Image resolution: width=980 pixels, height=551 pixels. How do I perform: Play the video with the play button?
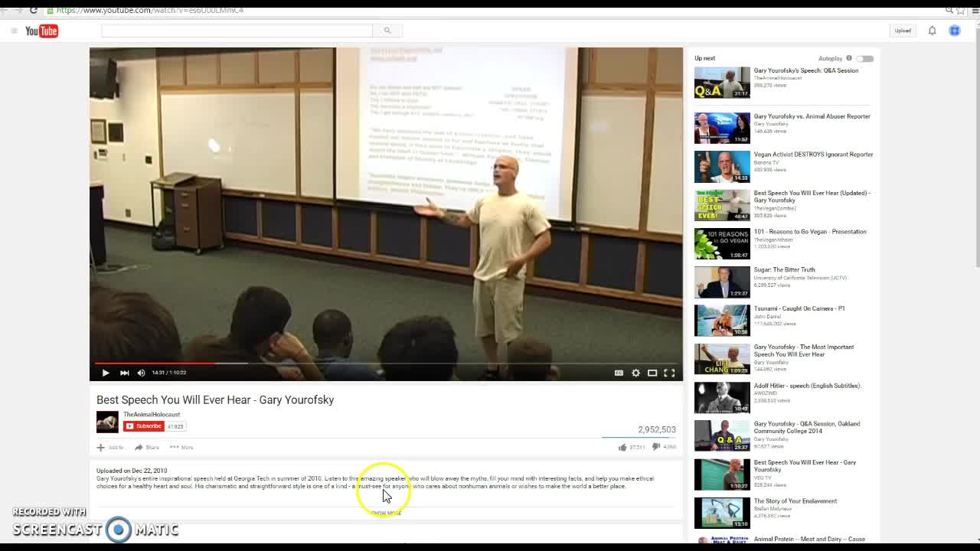click(106, 373)
